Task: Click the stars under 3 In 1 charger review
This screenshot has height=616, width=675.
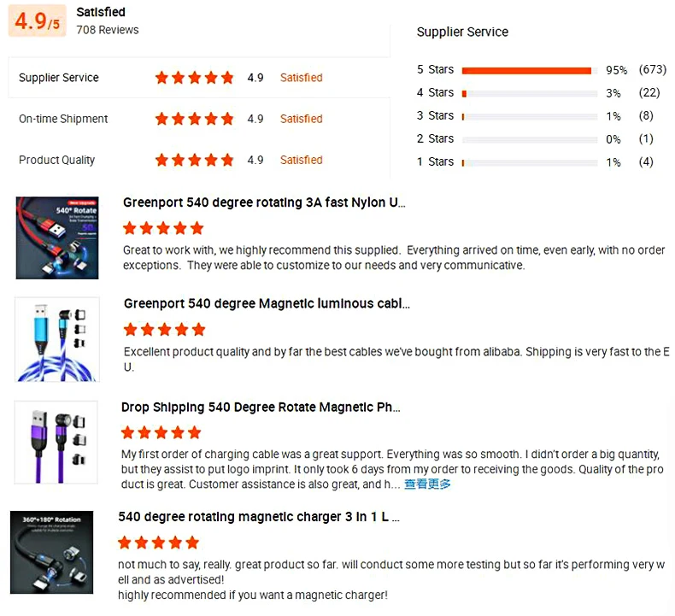Action: point(158,543)
